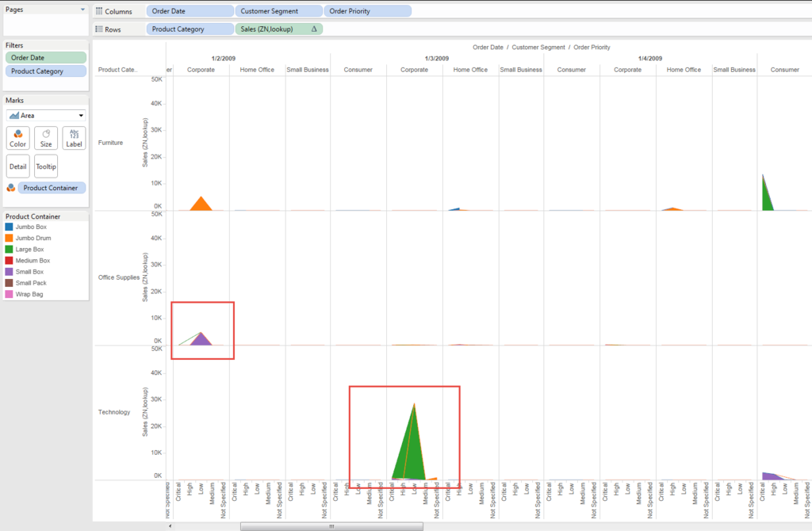Click the Small Pack brown swatch
812x531 pixels.
(9, 283)
